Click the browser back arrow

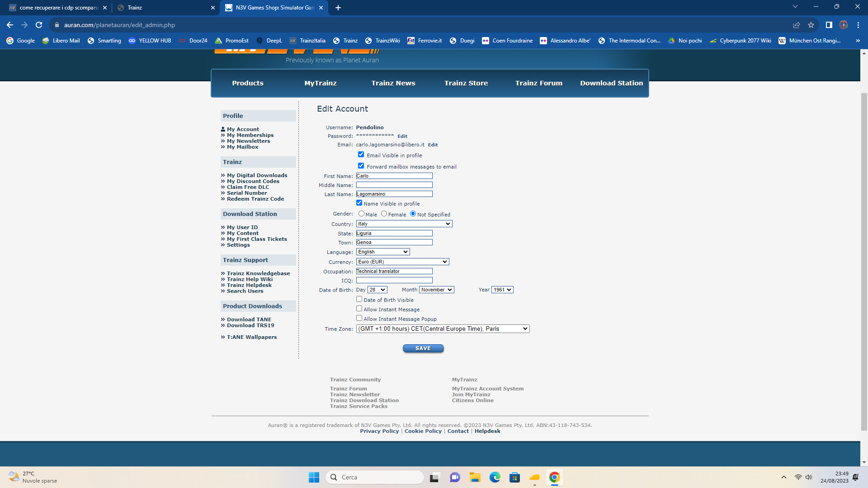coord(10,25)
